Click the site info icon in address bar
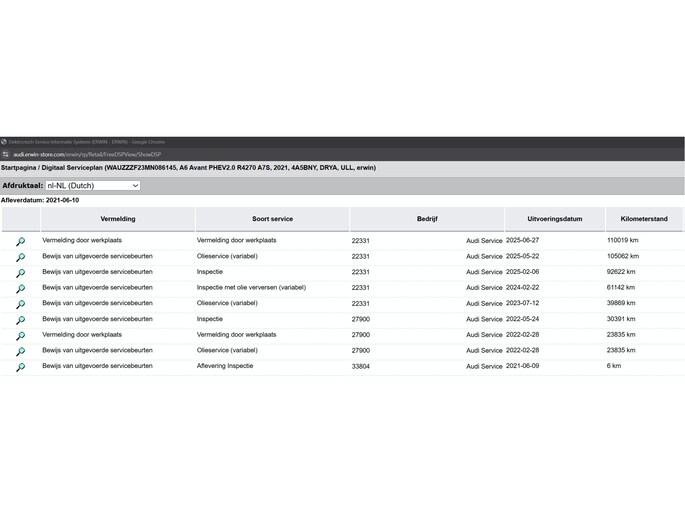This screenshot has width=685, height=514. click(x=5, y=154)
